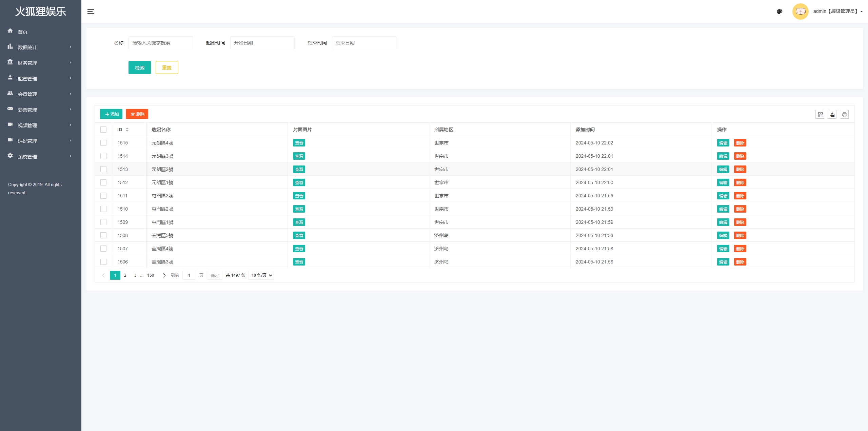868x431 pixels.
Task: Click 查看 cover image for row 1513
Action: [299, 169]
